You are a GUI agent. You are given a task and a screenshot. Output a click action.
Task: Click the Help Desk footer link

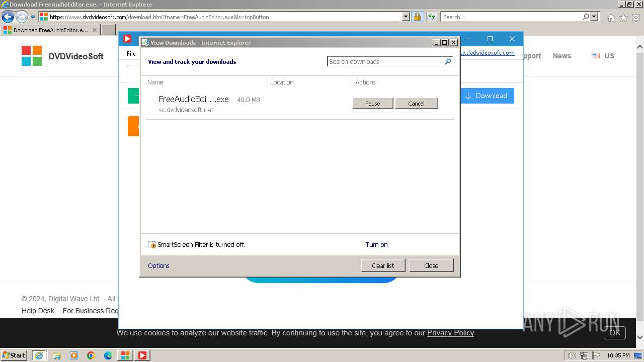(x=38, y=311)
